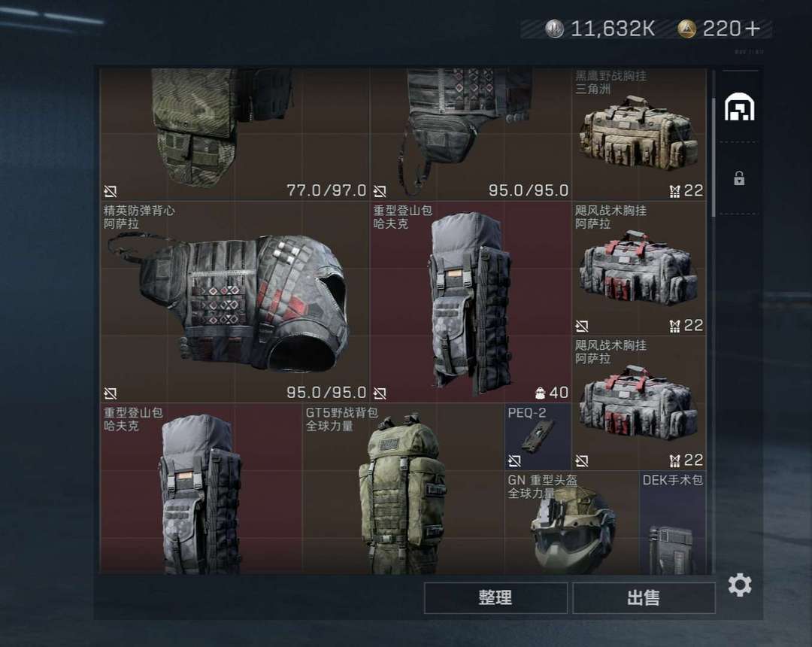This screenshot has width=812, height=647.
Task: Select the armor with 77.0/97.0 durability
Action: point(235,134)
